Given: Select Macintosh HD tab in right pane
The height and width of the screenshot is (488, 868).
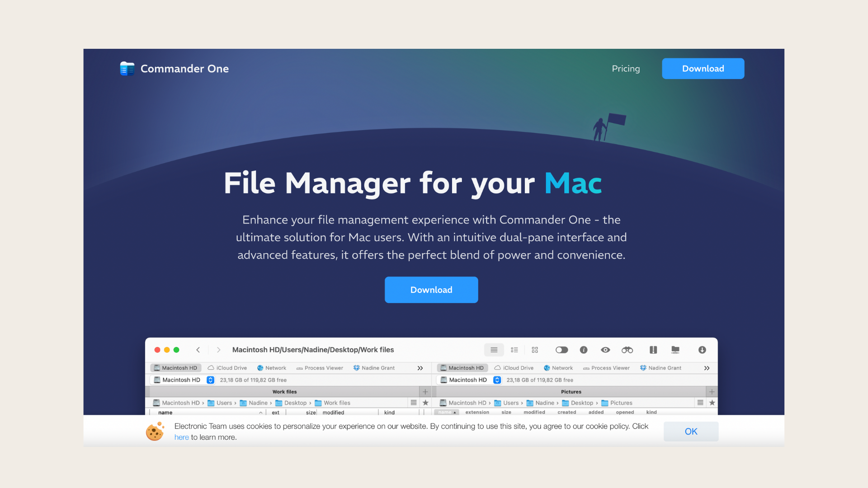Looking at the screenshot, I should 462,368.
